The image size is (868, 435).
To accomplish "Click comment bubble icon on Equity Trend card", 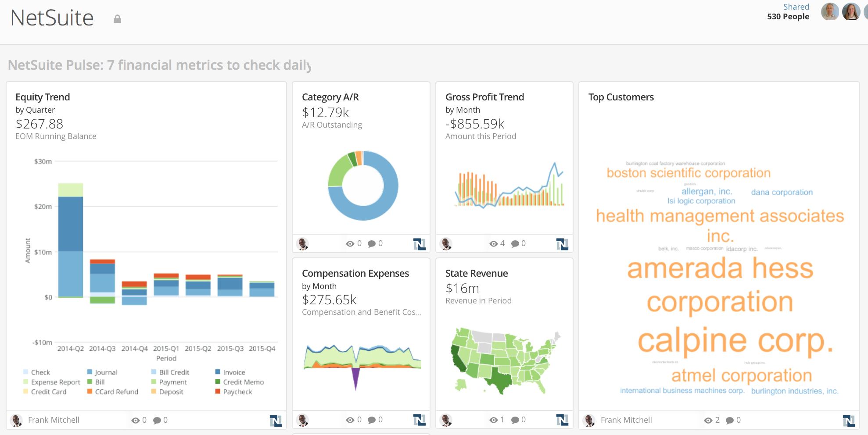I will pos(157,420).
